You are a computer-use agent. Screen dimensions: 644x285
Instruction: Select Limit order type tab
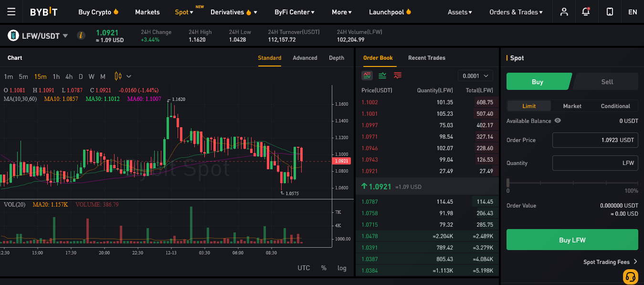click(x=529, y=106)
